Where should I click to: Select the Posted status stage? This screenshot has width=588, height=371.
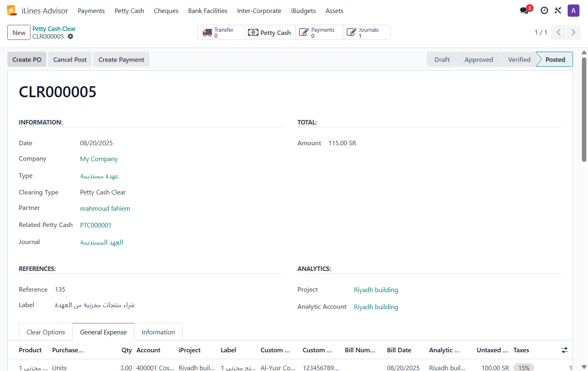[555, 59]
